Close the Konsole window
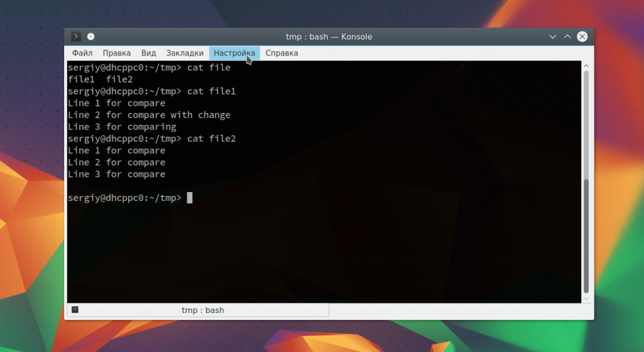The height and width of the screenshot is (352, 644). coord(582,37)
